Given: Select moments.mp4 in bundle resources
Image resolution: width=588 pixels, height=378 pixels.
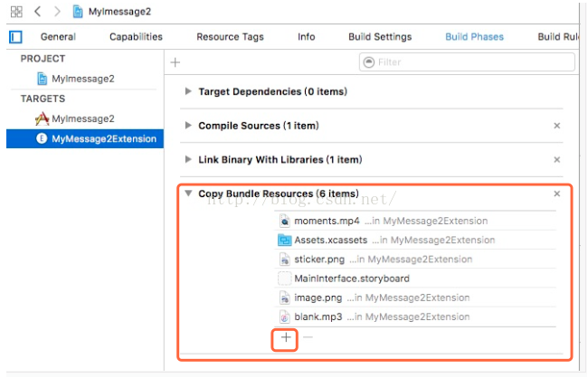Looking at the screenshot, I should pos(327,221).
